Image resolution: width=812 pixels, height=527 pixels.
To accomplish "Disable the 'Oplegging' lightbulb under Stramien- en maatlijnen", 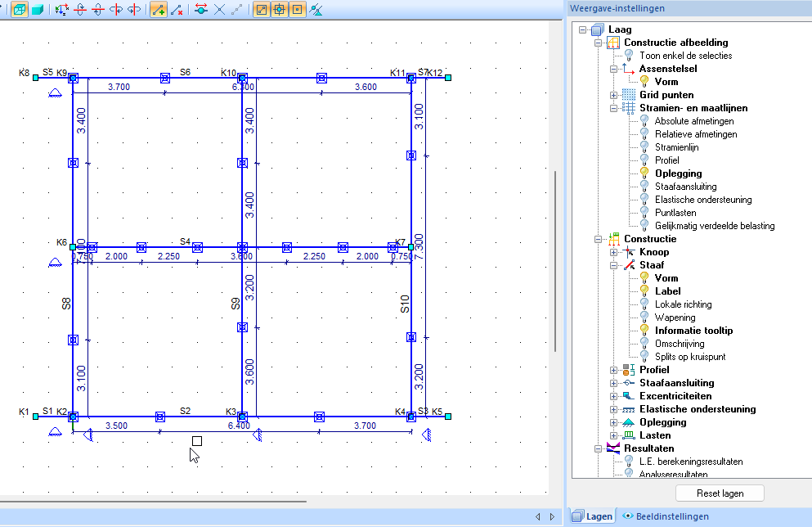I will [x=644, y=173].
